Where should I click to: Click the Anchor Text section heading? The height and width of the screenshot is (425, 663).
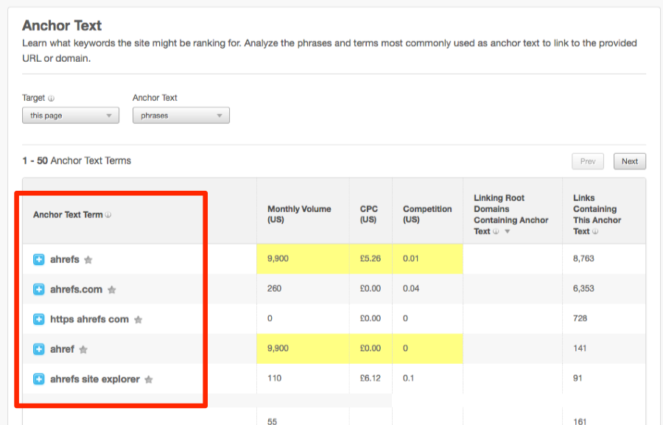pyautogui.click(x=62, y=25)
